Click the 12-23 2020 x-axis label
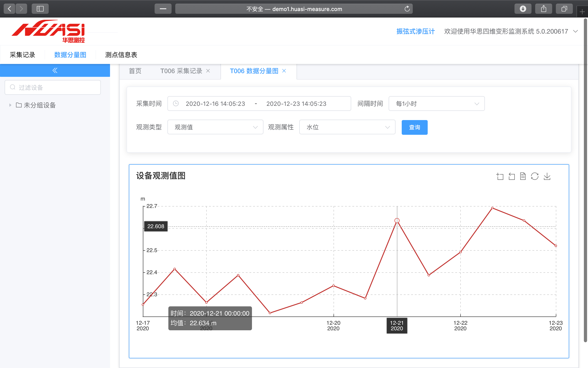The height and width of the screenshot is (368, 588). [x=556, y=326]
